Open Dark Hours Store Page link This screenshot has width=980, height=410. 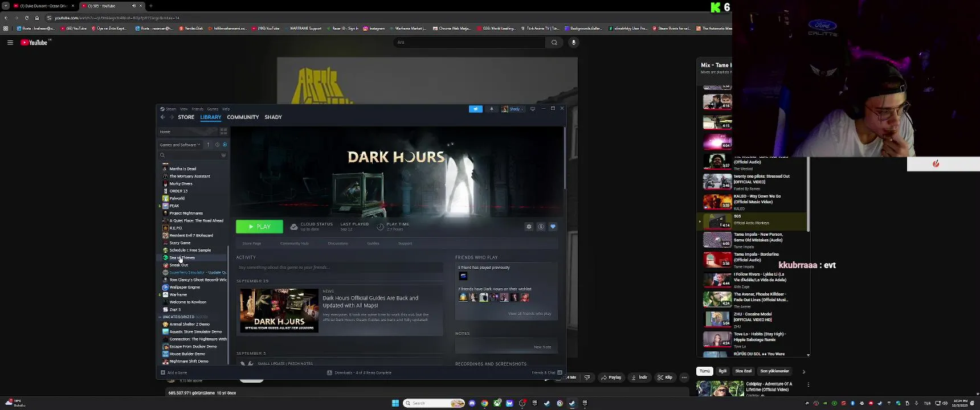(251, 244)
